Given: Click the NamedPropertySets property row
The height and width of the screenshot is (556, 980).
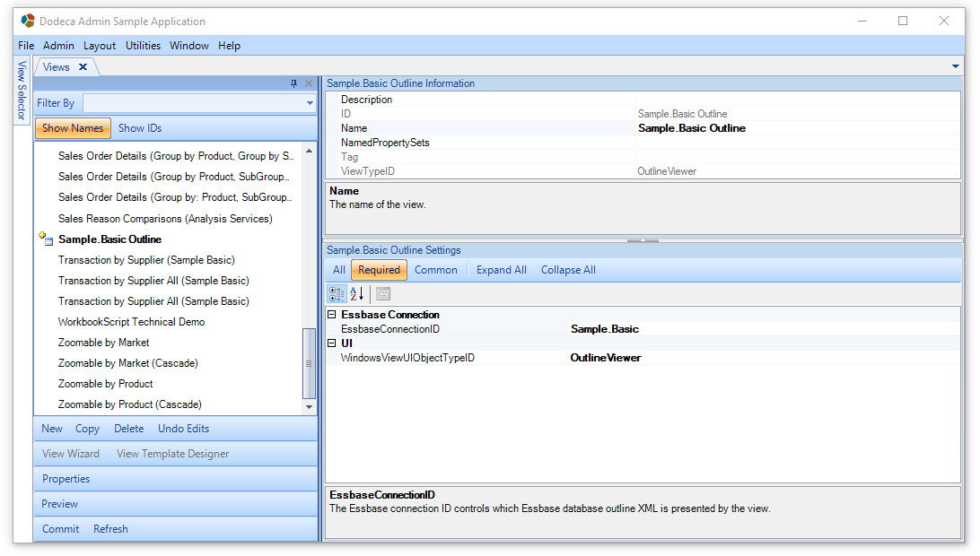Looking at the screenshot, I should (643, 143).
